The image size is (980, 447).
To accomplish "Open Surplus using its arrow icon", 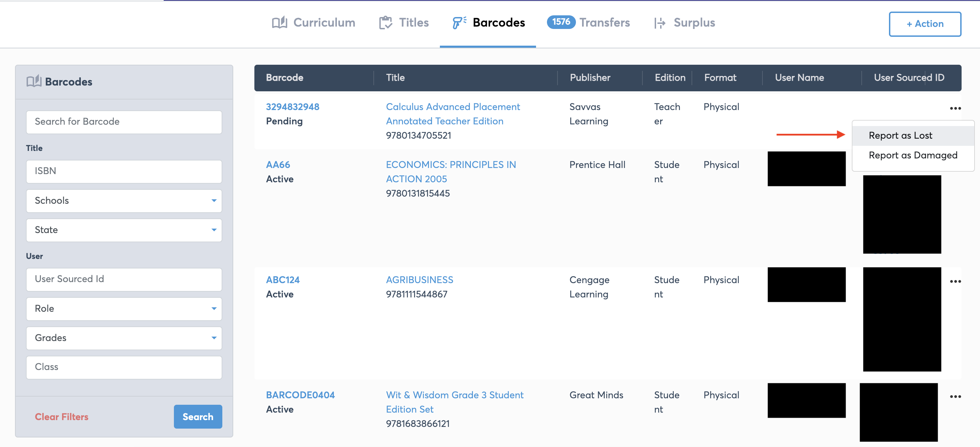I will pos(660,23).
